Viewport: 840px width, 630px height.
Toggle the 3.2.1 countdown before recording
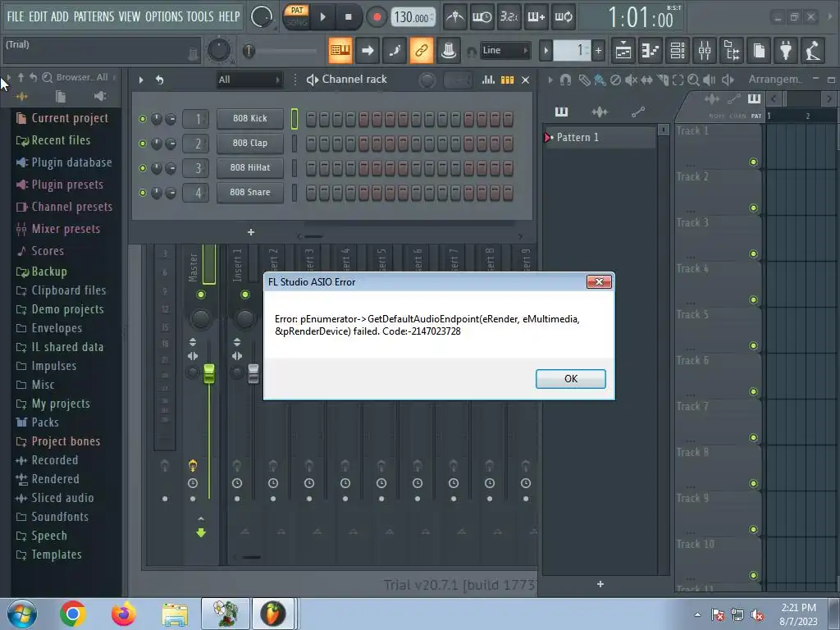click(x=509, y=17)
